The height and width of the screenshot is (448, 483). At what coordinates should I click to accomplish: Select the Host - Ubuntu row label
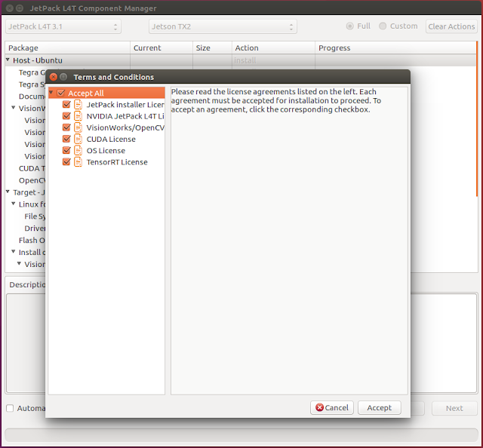click(38, 60)
